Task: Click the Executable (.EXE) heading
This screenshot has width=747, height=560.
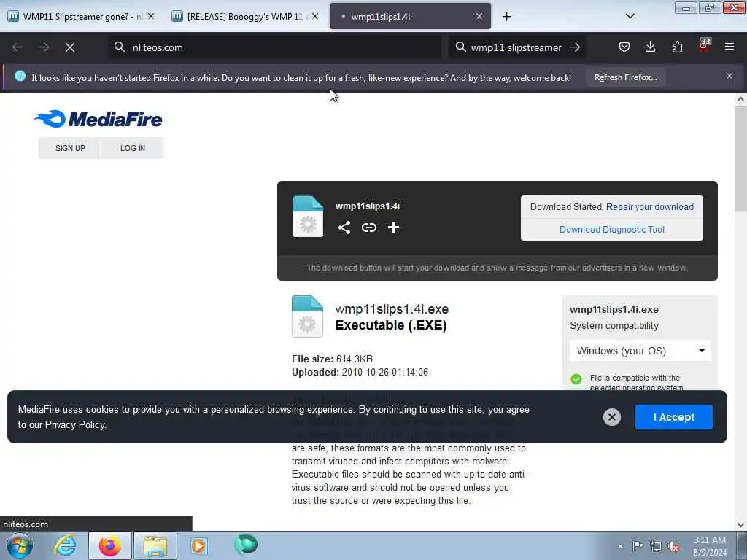Action: 391,325
